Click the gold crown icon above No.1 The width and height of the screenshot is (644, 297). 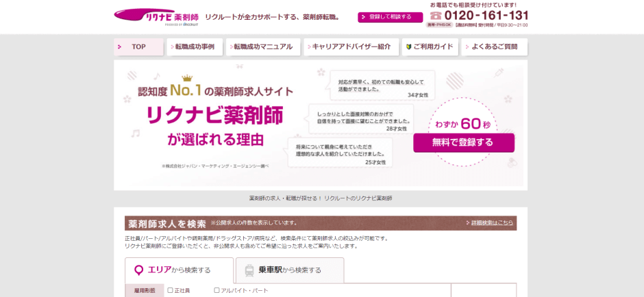[x=187, y=78]
